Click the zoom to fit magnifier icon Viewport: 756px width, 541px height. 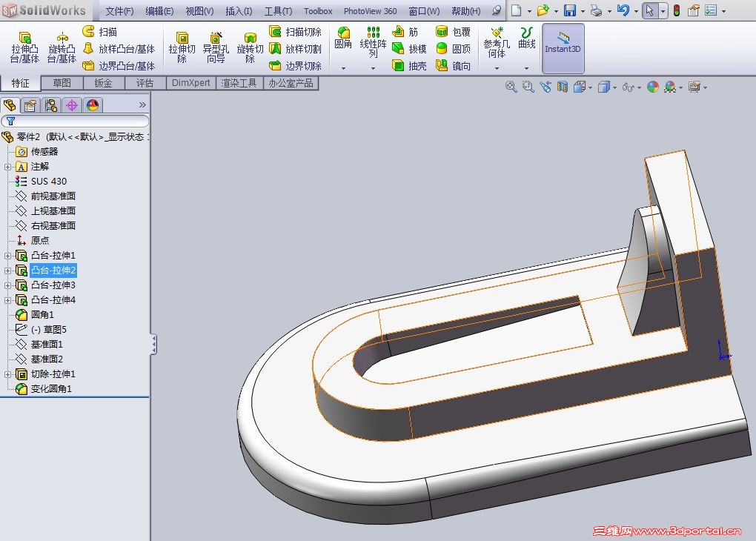pos(511,87)
